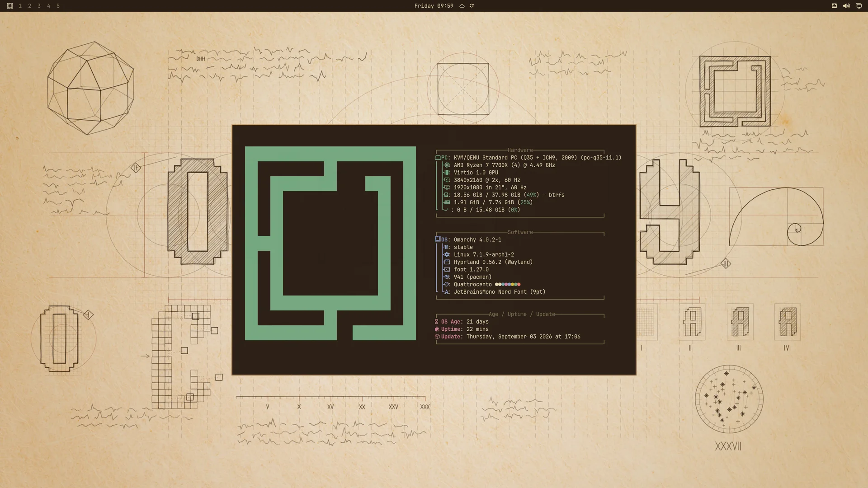868x488 pixels.
Task: Click the Update date line in terminal
Action: coord(507,337)
